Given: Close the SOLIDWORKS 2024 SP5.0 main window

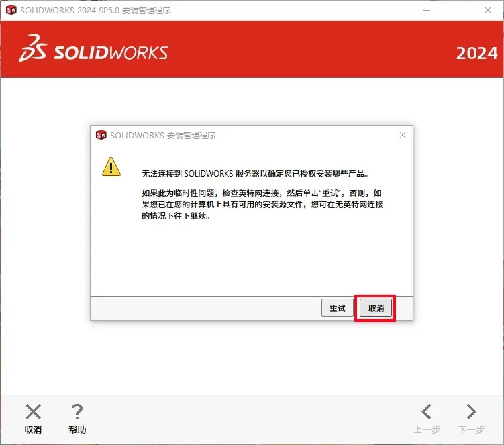Looking at the screenshot, I should 488,10.
